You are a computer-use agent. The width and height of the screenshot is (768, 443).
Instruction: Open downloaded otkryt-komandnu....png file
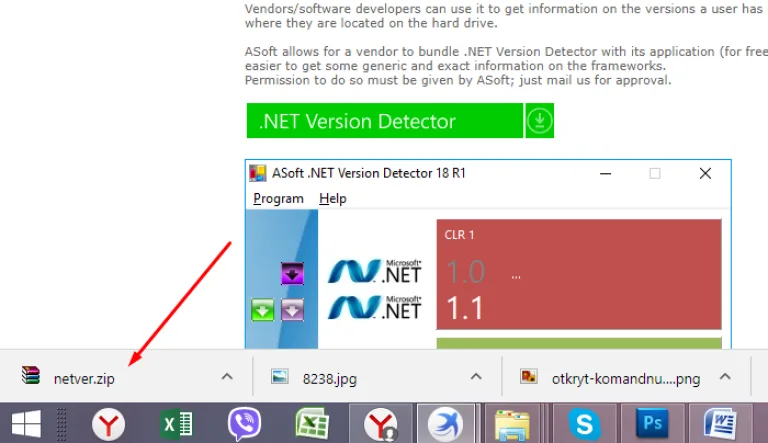pyautogui.click(x=626, y=379)
